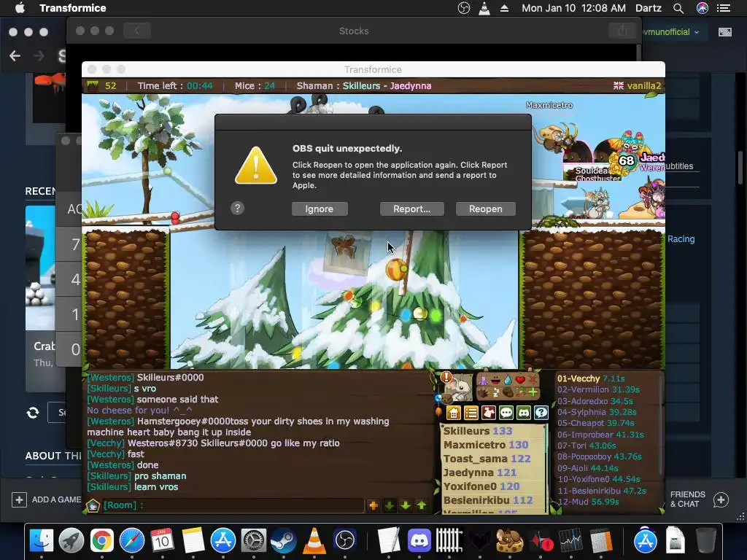747x560 pixels.
Task: Click the [Room] chat input field
Action: 233,505
